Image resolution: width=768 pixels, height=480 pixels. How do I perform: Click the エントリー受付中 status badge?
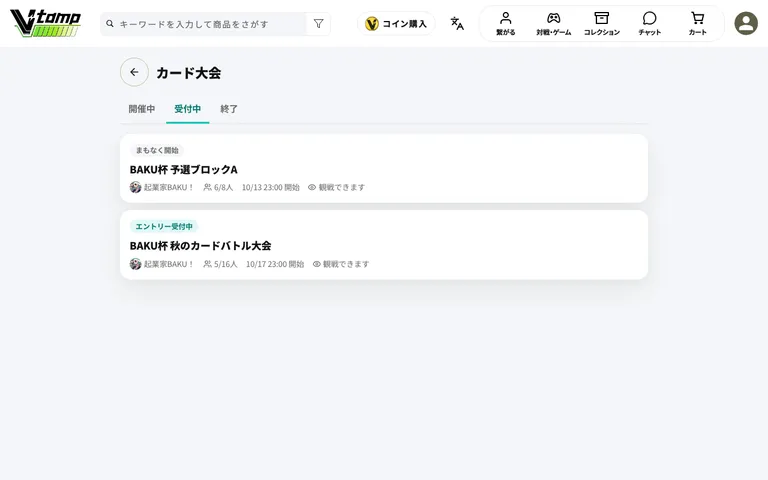click(x=164, y=226)
